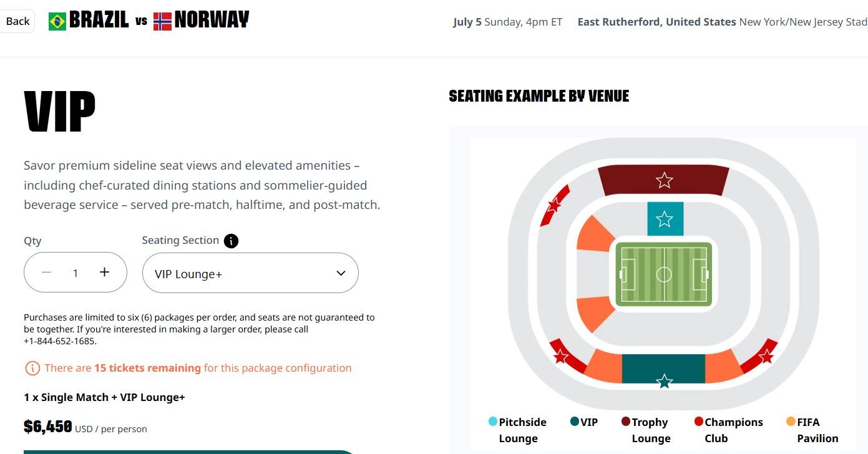Open the VIP Lounge+ seating dropdown
This screenshot has height=454, width=868.
tap(250, 273)
